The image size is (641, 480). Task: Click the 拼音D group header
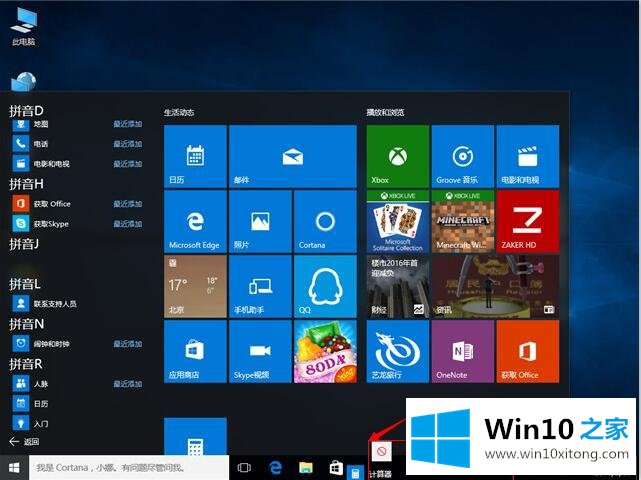tap(26, 111)
